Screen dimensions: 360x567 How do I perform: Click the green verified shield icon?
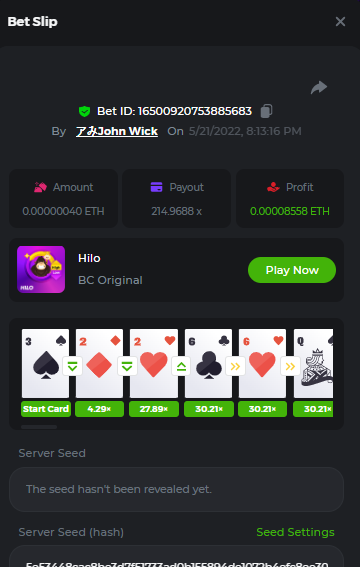pos(85,111)
